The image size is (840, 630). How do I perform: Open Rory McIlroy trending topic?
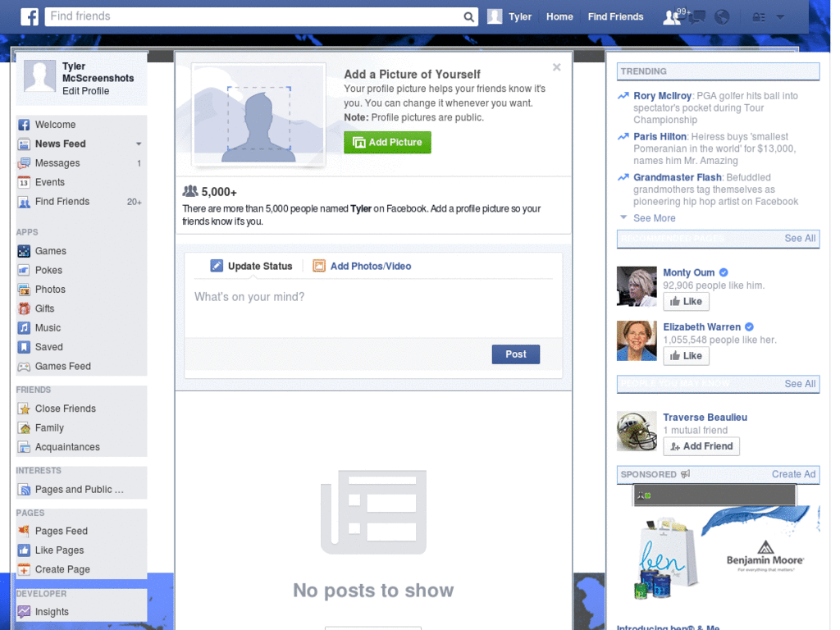coord(662,96)
